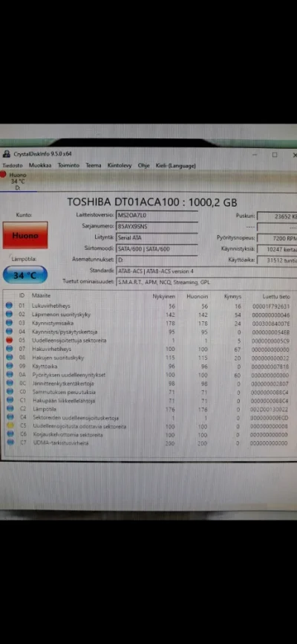Click status dot for C1 Hakupään liikkeellelähtöjä

pos(10,400)
